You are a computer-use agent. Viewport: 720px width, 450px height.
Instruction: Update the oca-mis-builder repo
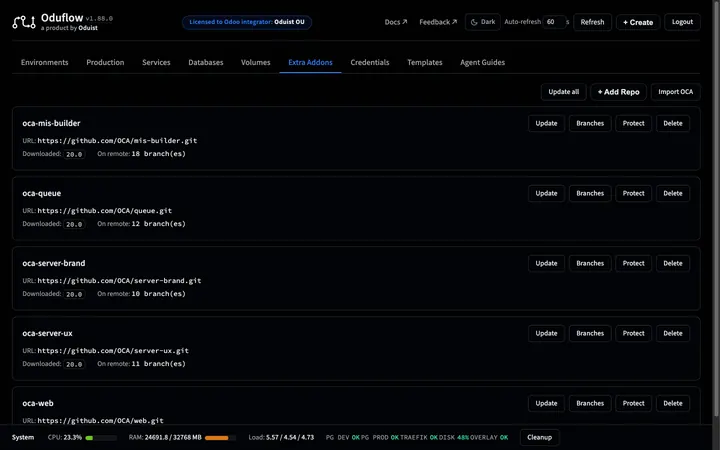pyautogui.click(x=546, y=124)
